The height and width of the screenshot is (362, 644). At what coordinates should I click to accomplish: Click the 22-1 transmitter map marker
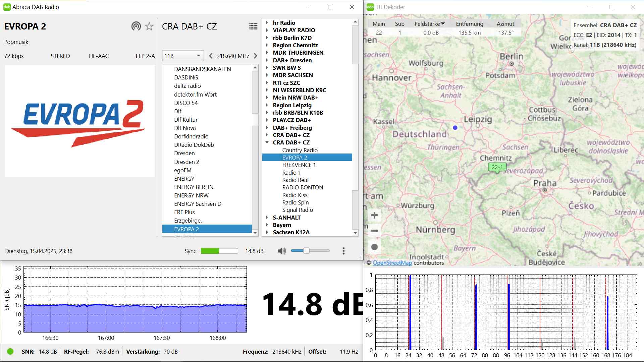[497, 167]
